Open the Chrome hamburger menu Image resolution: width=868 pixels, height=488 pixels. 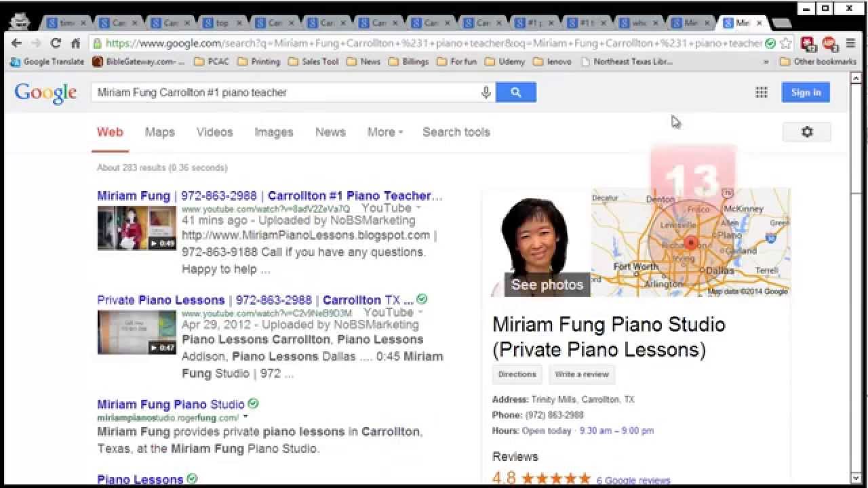point(850,43)
